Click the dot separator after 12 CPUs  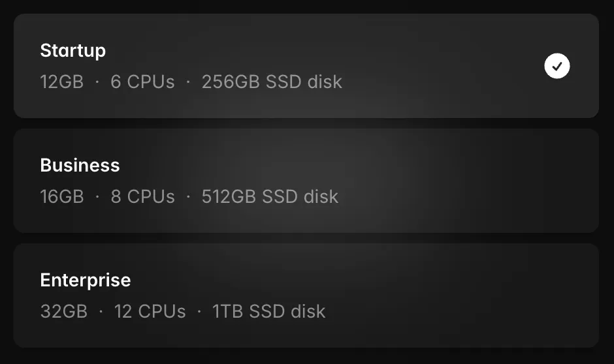coord(199,312)
